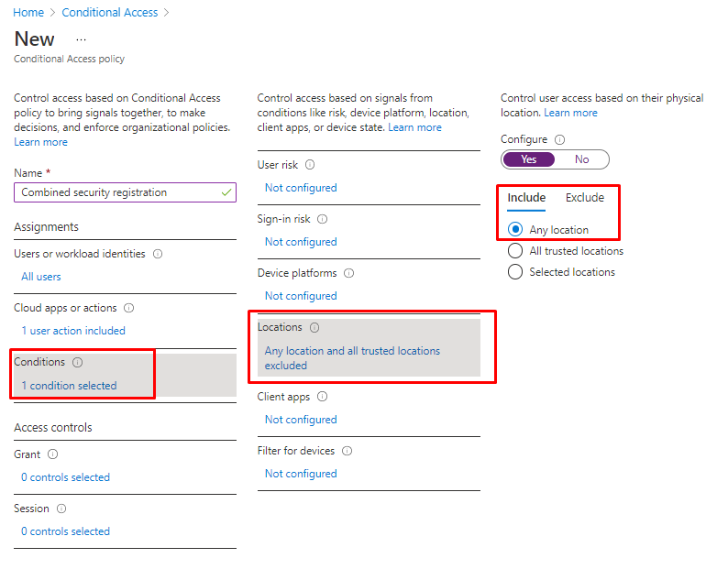This screenshot has width=728, height=569.
Task: Select the All trusted locations option
Action: (515, 251)
